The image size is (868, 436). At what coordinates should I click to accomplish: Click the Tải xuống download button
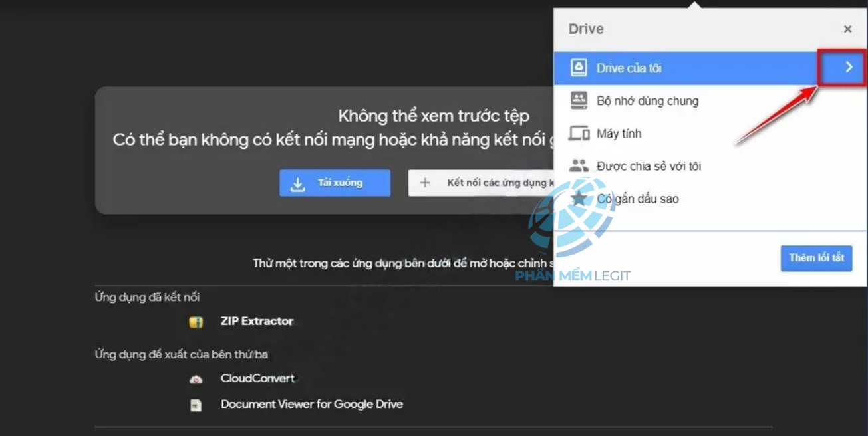point(335,183)
